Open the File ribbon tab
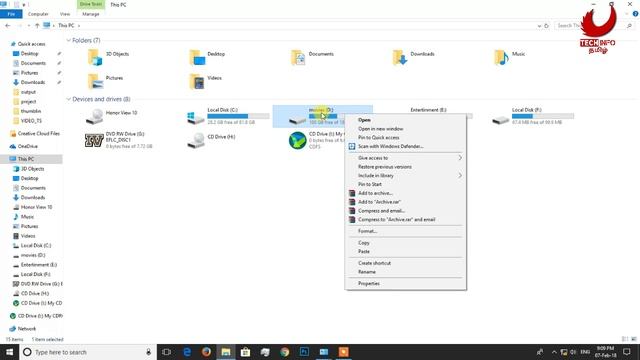 tap(11, 14)
